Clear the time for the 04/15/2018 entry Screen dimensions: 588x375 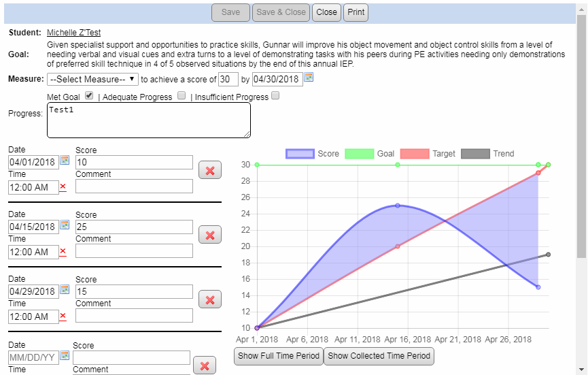pos(63,251)
